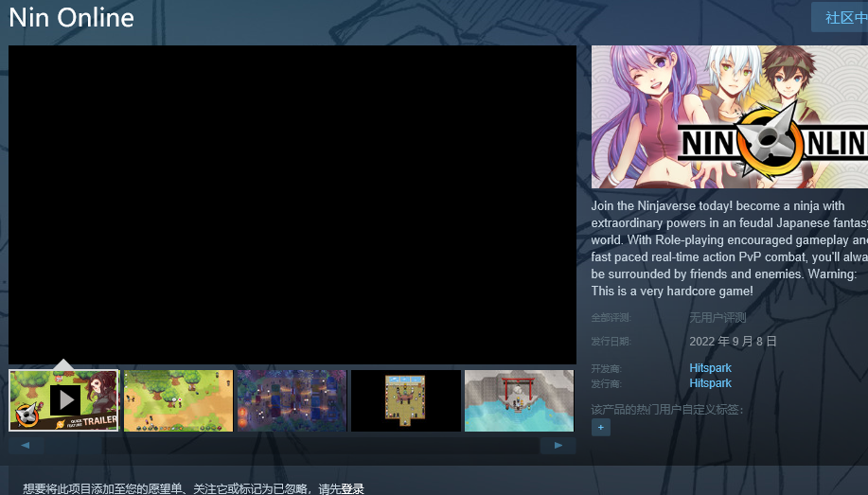Click the Nin Online page title
The height and width of the screenshot is (495, 868).
[x=71, y=18]
